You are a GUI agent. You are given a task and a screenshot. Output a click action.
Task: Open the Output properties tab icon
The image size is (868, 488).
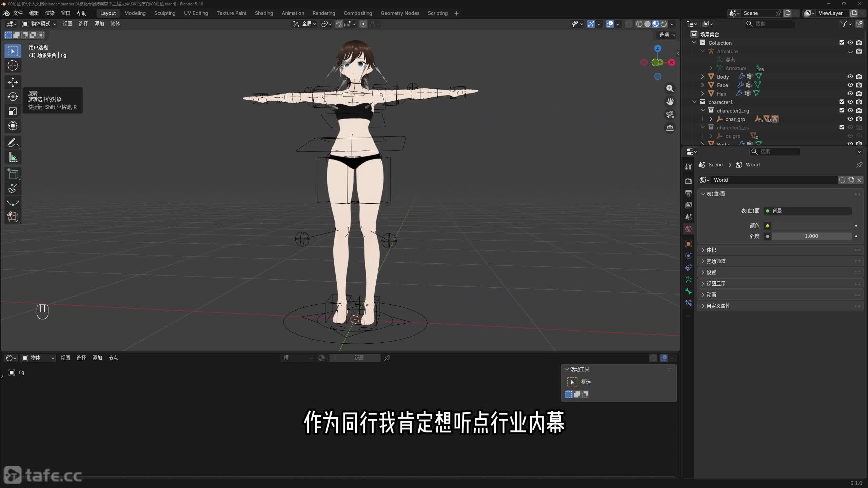pos(688,193)
